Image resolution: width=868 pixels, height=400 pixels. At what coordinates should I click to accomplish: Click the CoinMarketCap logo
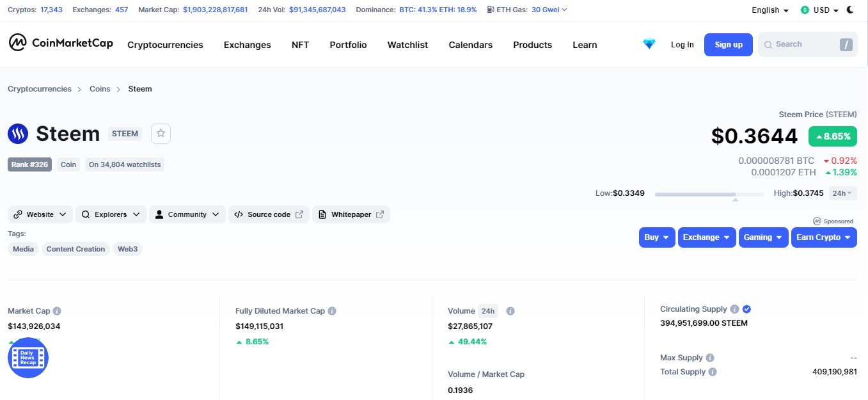[x=61, y=44]
